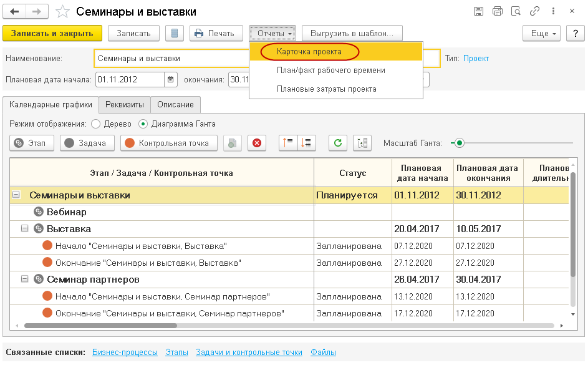
Task: Click the Статус column header
Action: [x=352, y=173]
